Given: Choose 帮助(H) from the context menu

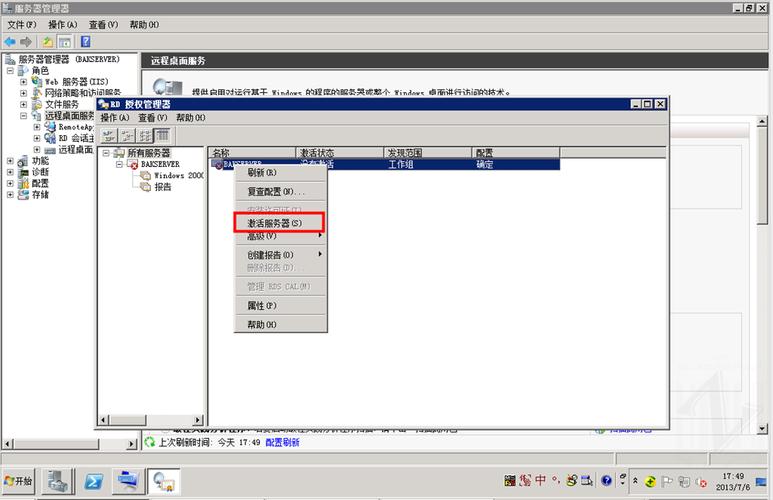Looking at the screenshot, I should pos(280,324).
